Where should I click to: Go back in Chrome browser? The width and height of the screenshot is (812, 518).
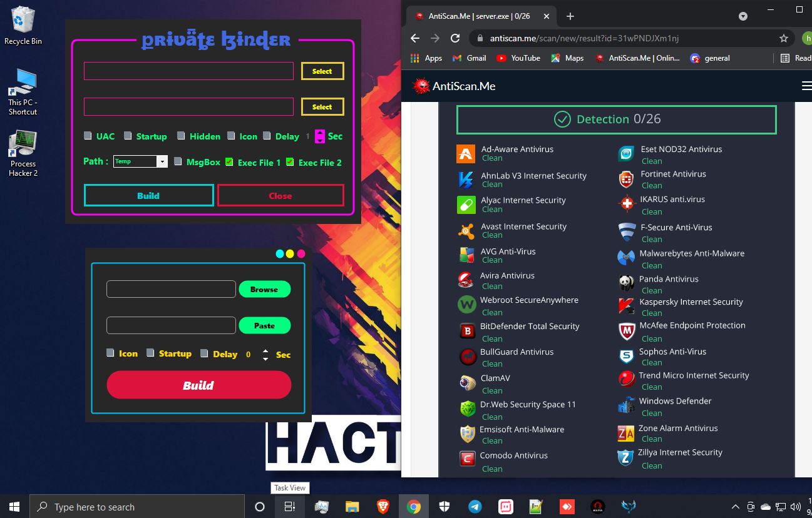pos(415,38)
